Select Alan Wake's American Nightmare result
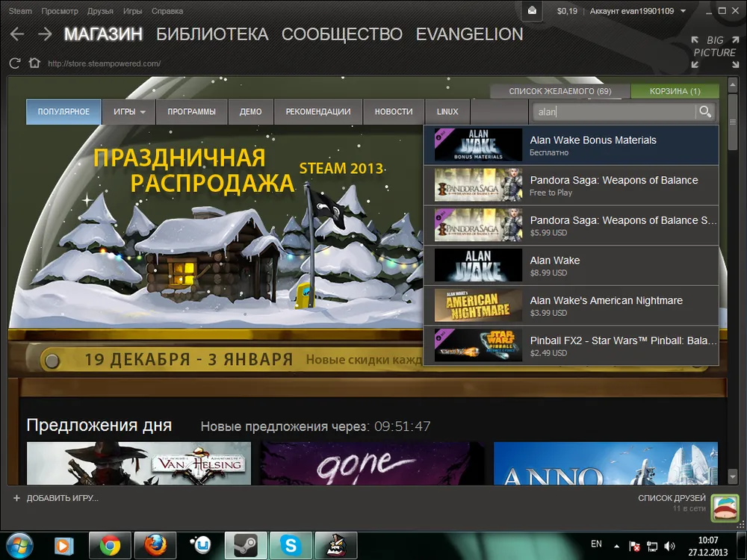This screenshot has height=560, width=747. 571,305
